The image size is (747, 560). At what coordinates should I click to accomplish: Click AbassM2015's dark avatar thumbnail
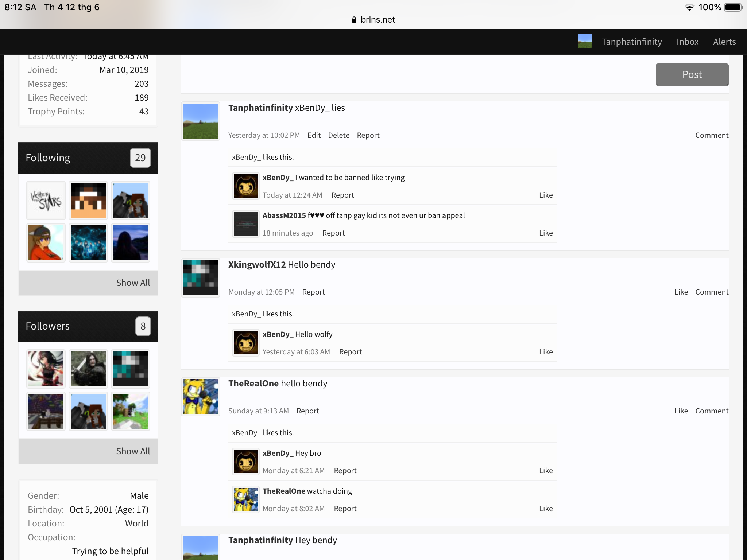point(245,224)
